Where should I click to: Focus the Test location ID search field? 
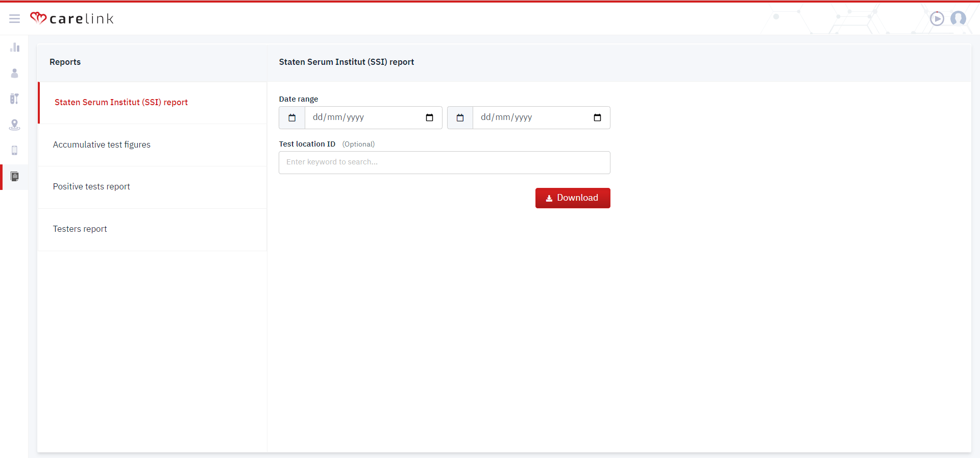444,162
